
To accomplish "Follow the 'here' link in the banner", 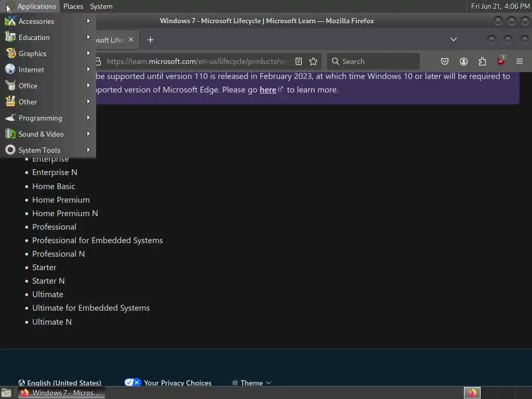I will (268, 90).
